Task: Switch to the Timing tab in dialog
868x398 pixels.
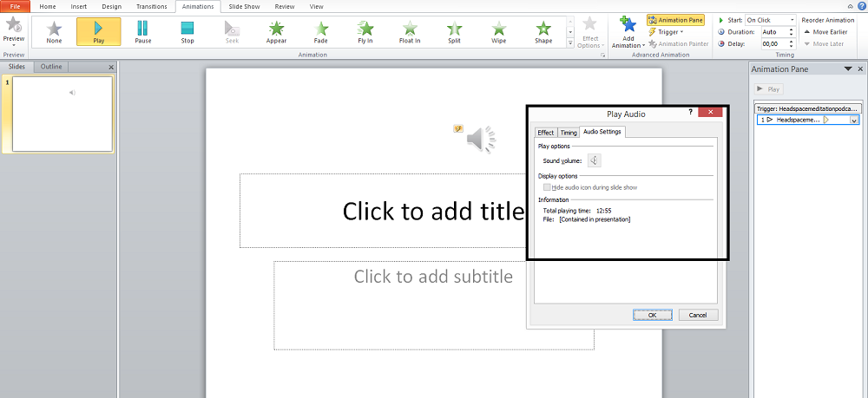Action: point(569,133)
